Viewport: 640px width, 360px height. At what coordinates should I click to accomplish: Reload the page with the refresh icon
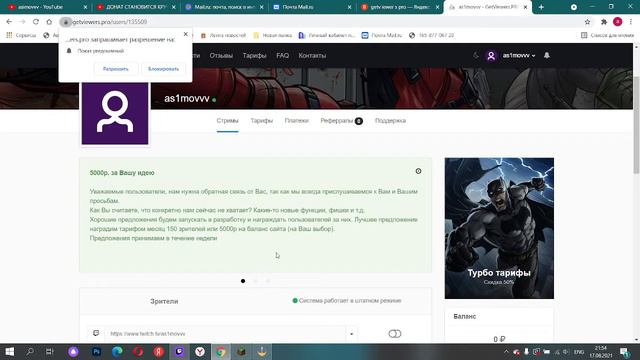(36, 22)
